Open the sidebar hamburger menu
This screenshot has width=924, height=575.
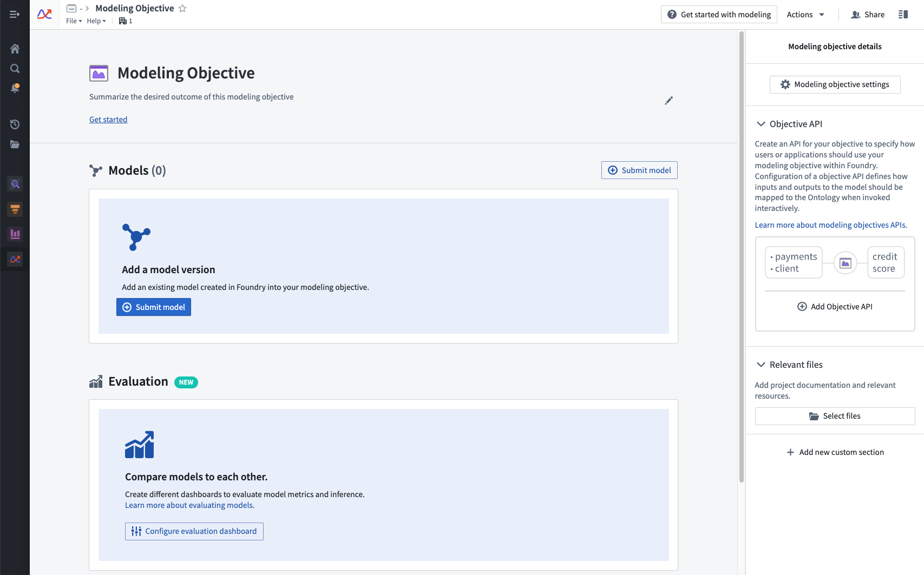click(15, 15)
